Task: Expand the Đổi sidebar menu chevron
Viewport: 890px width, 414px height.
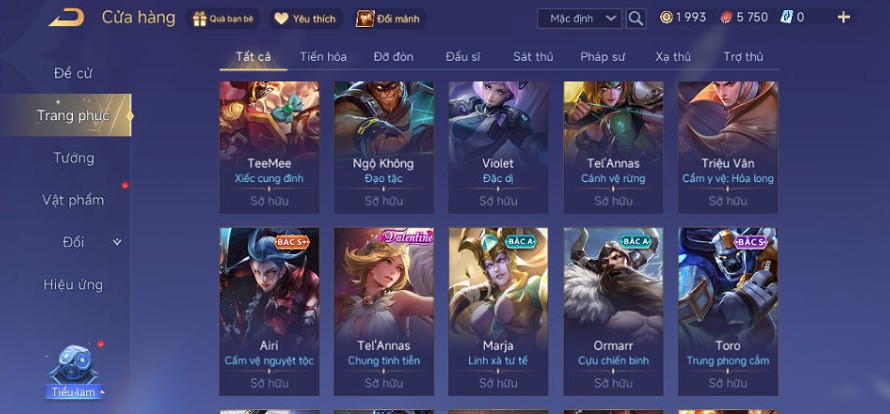Action: (x=117, y=242)
